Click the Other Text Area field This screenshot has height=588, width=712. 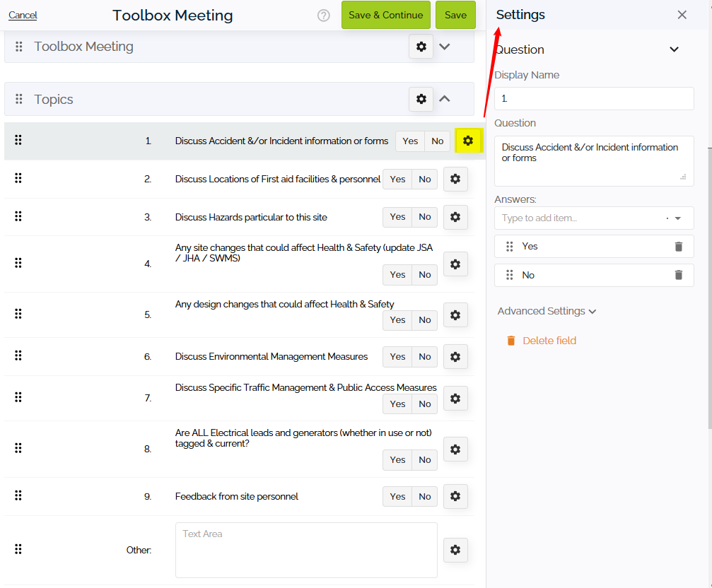pos(306,550)
